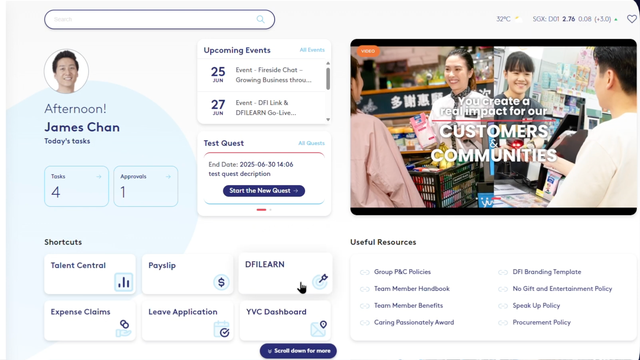This screenshot has height=360, width=640.
Task: Click James Chan's profile photo
Action: coord(66,71)
